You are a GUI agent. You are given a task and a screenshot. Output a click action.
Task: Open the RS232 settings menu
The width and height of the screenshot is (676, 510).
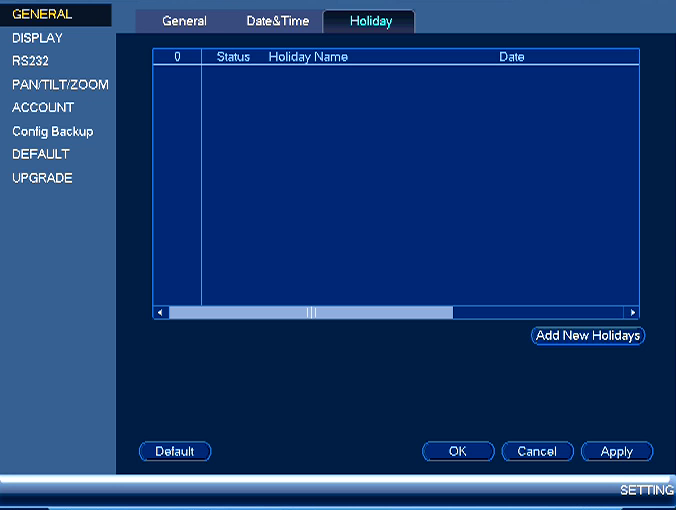[x=30, y=61]
